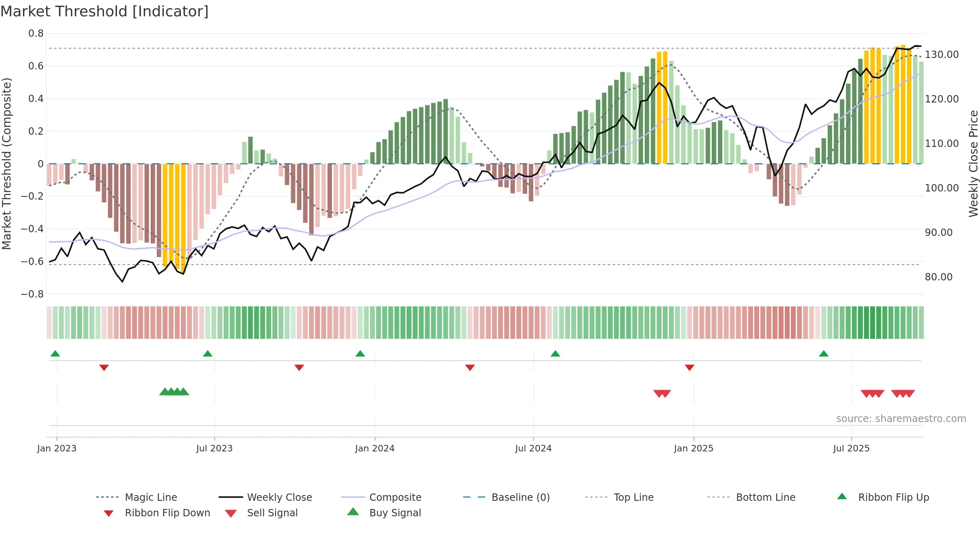Click the Weekly Close Price axis title
The width and height of the screenshot is (980, 551).
coord(973,163)
